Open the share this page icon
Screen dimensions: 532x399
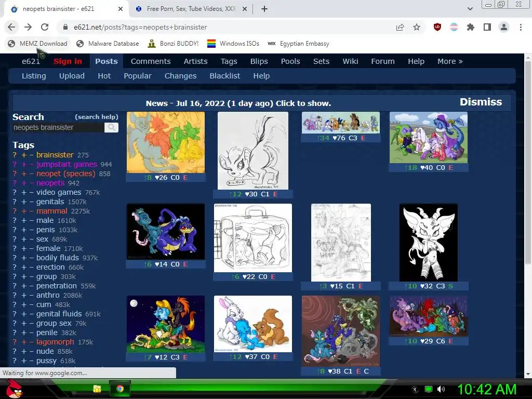click(400, 27)
